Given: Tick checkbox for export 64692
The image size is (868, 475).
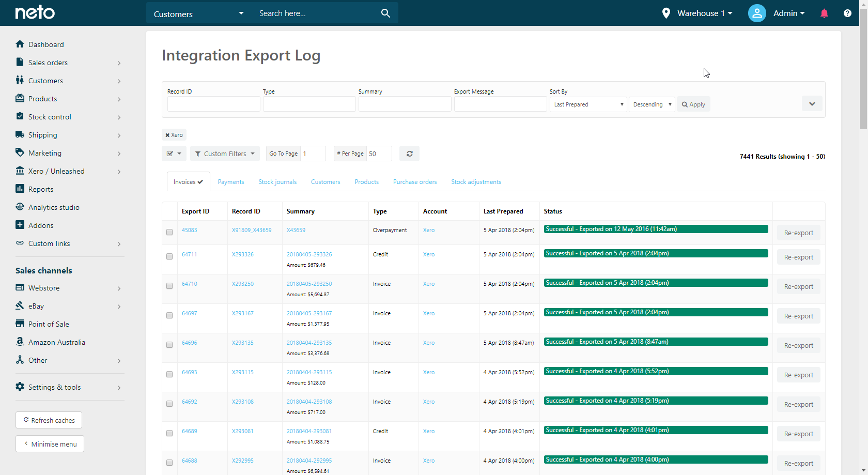Looking at the screenshot, I should coord(169,404).
